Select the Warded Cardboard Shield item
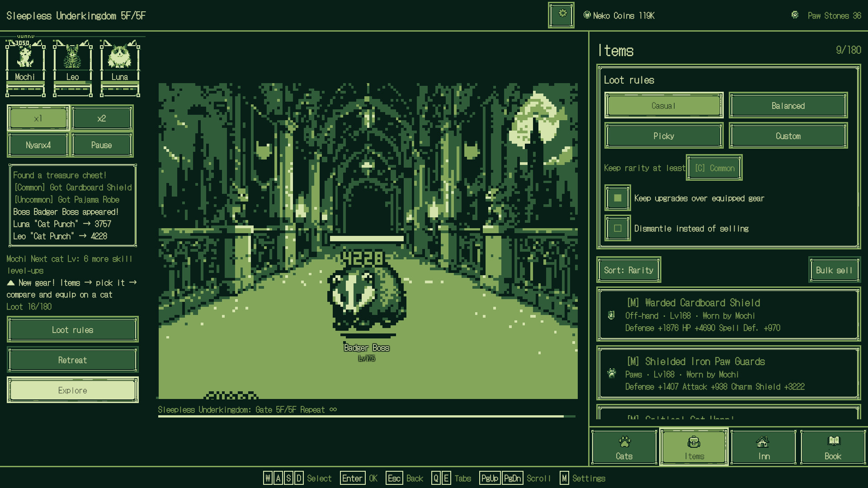 coord(729,314)
